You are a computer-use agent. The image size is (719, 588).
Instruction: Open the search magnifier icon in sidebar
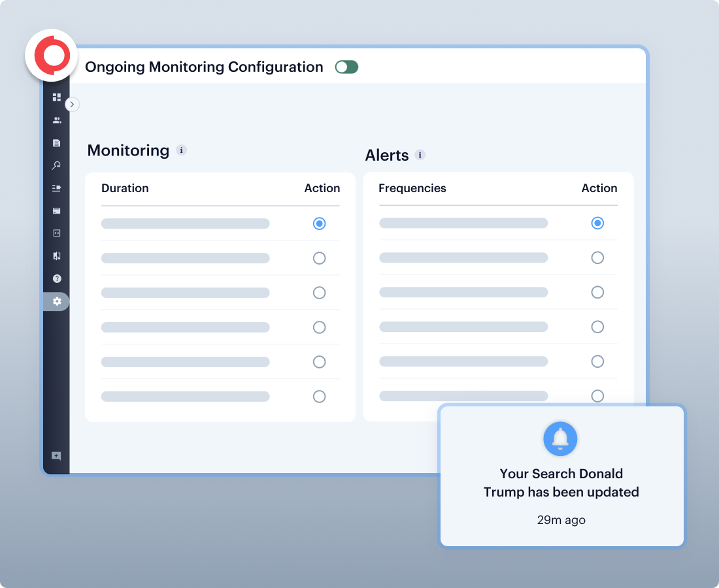click(57, 165)
